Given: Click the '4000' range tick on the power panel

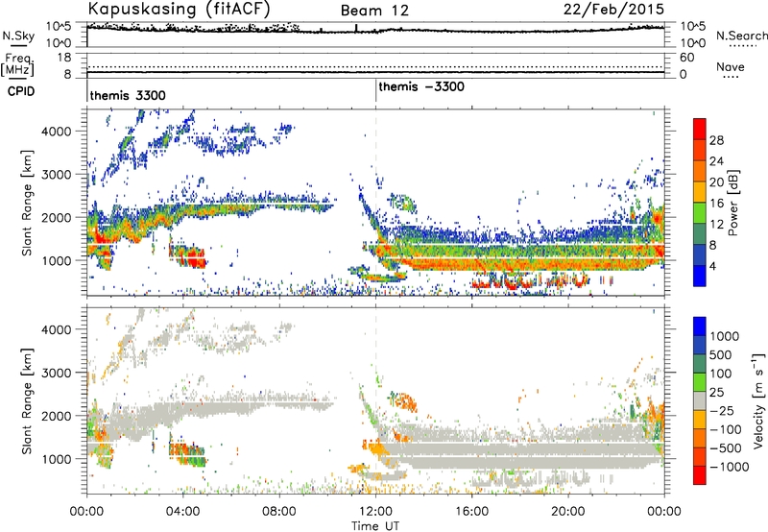Looking at the screenshot, I should tap(57, 132).
